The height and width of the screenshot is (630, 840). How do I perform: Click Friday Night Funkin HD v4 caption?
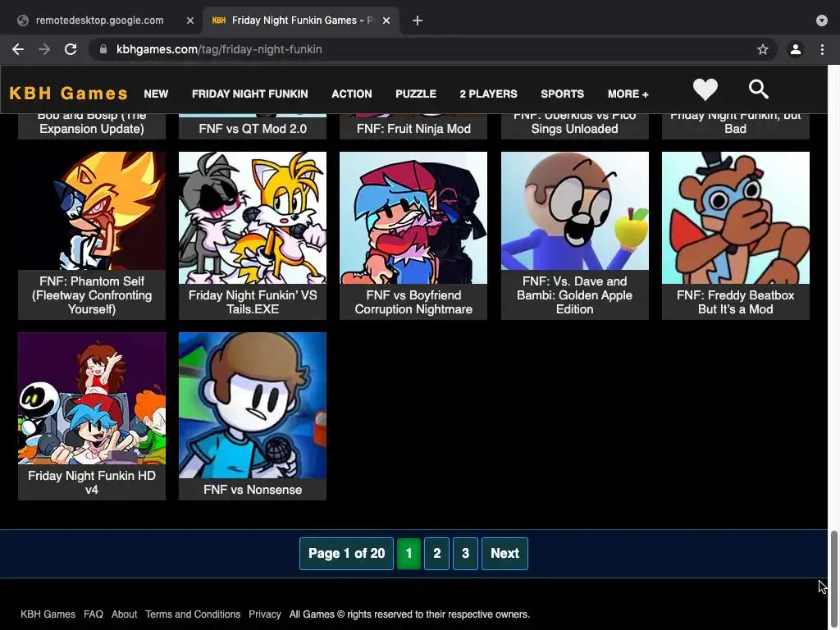coord(92,482)
